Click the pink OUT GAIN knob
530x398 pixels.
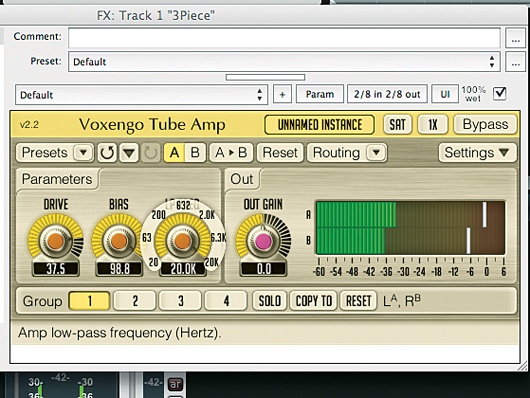click(263, 241)
